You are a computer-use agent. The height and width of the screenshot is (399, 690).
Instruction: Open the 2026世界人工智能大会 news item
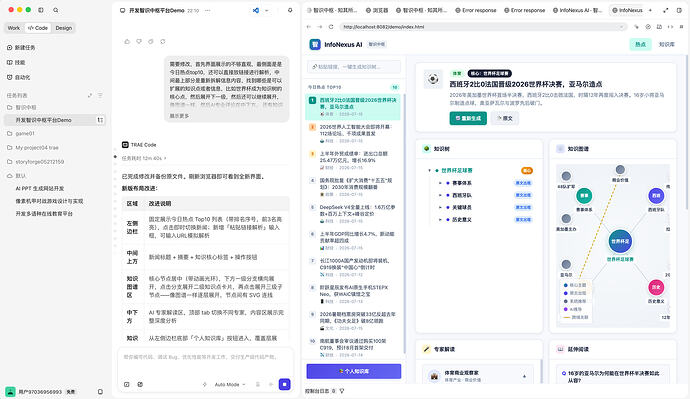coord(353,133)
